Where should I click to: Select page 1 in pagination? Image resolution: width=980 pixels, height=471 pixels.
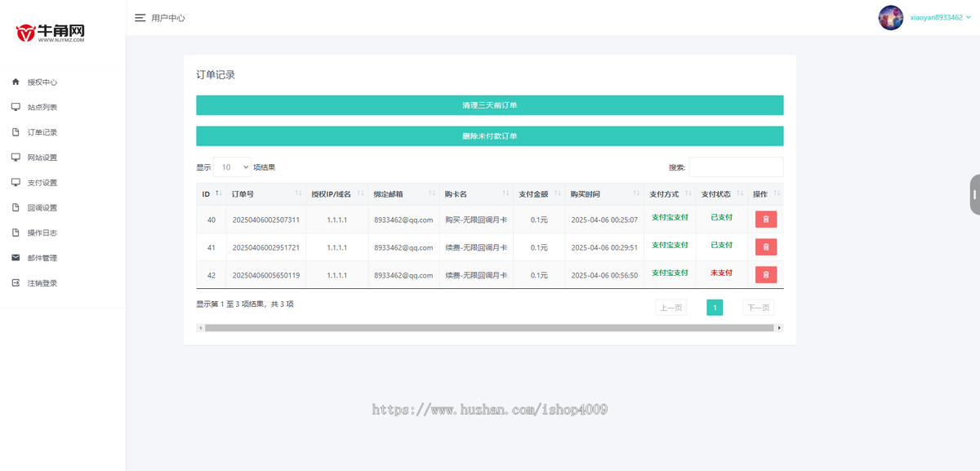tap(715, 308)
